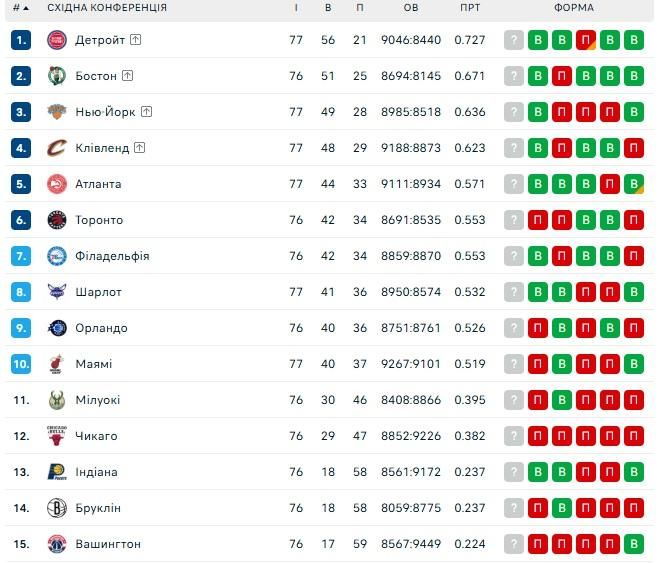Viewport: 663px width, 563px height.
Task: Click the promotion arrow icon beside Детройт
Action: (136, 40)
